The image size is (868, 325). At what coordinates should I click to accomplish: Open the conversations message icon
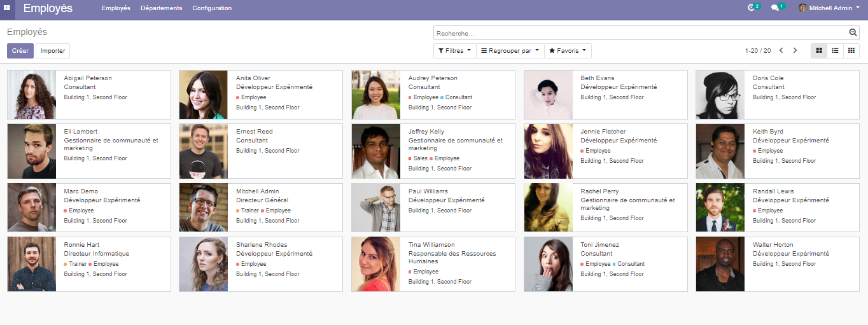coord(776,8)
